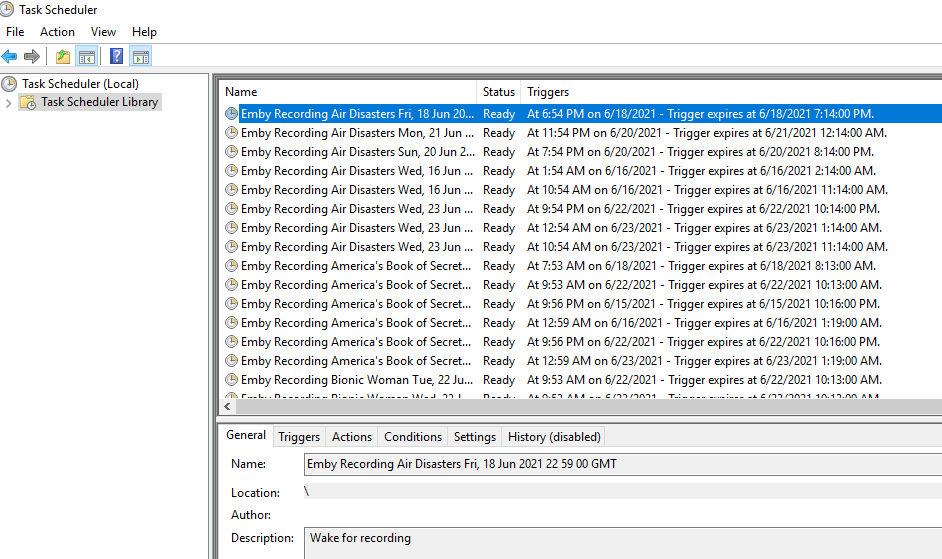This screenshot has width=942, height=559.
Task: Click the Task Scheduler Library folder icon
Action: [28, 102]
